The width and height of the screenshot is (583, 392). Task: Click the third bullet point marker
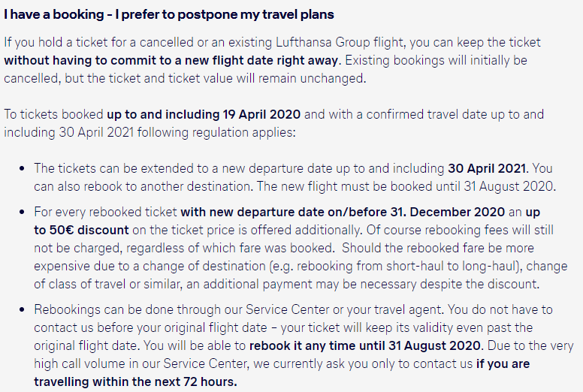22,310
